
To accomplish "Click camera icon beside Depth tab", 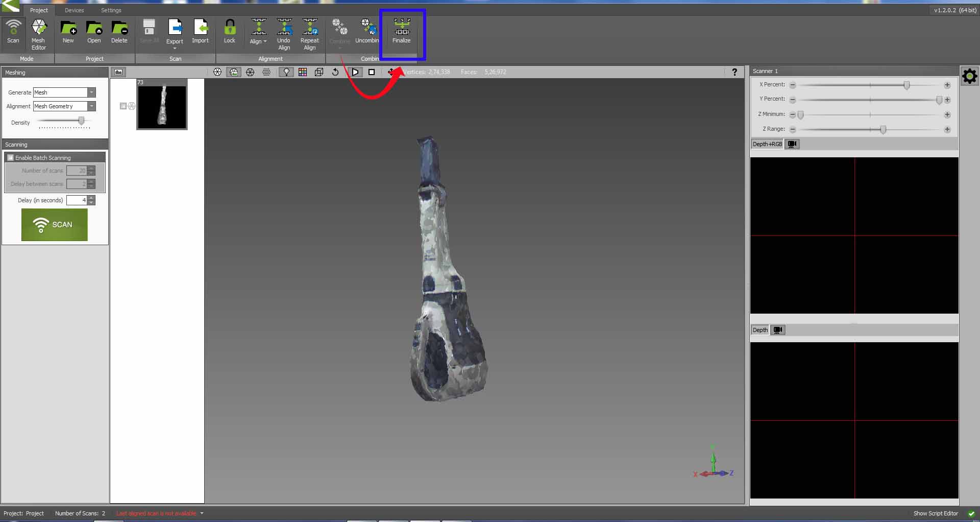I will coord(778,330).
